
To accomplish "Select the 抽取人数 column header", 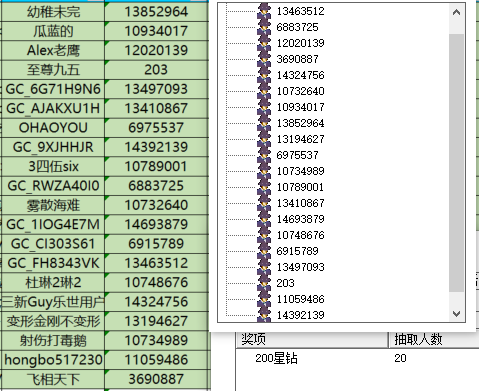I will (x=434, y=340).
